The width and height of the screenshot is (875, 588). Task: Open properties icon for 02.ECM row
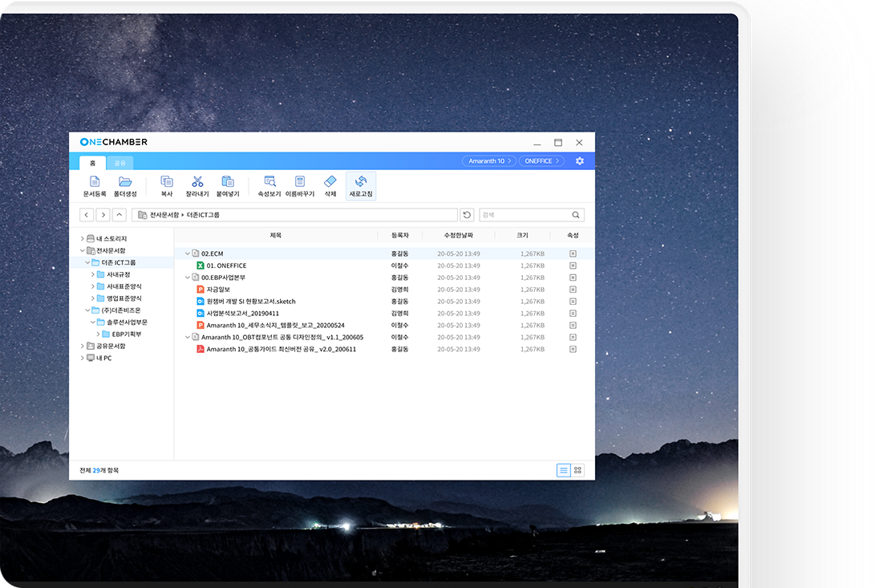573,253
